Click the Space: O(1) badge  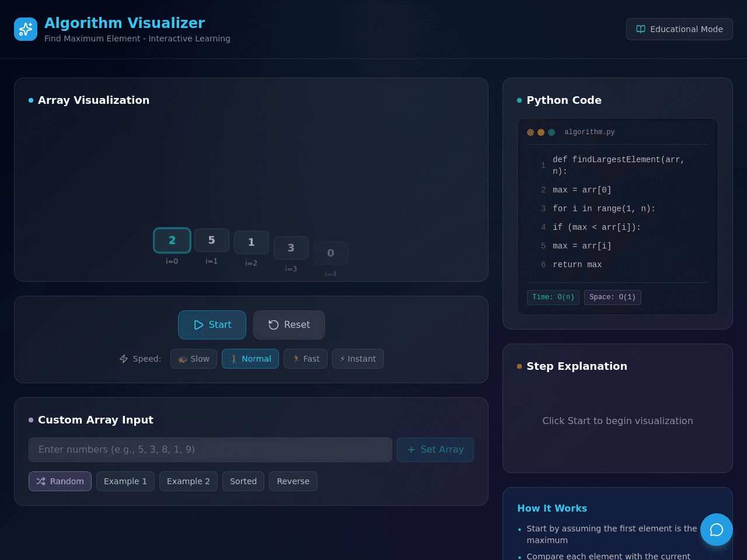click(x=613, y=297)
